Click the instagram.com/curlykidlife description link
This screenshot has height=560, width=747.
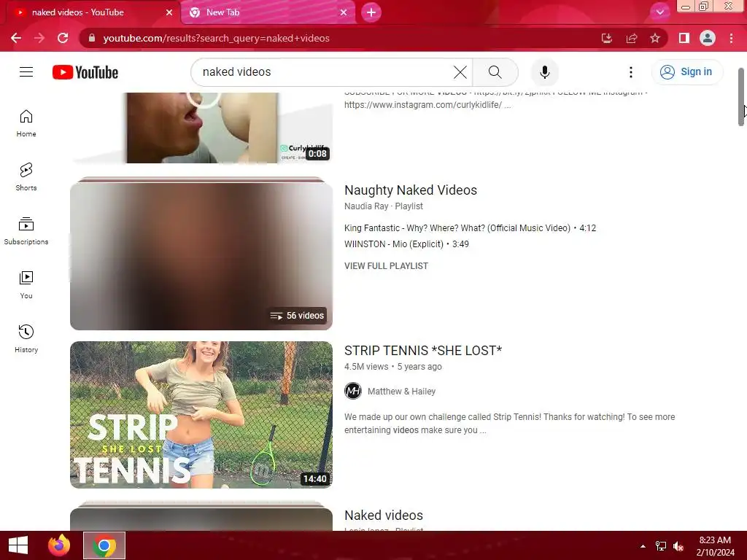click(423, 105)
